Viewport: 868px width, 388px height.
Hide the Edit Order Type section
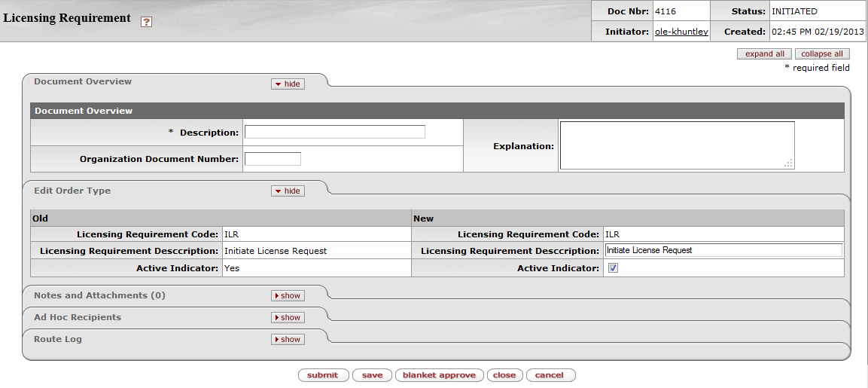coord(288,191)
